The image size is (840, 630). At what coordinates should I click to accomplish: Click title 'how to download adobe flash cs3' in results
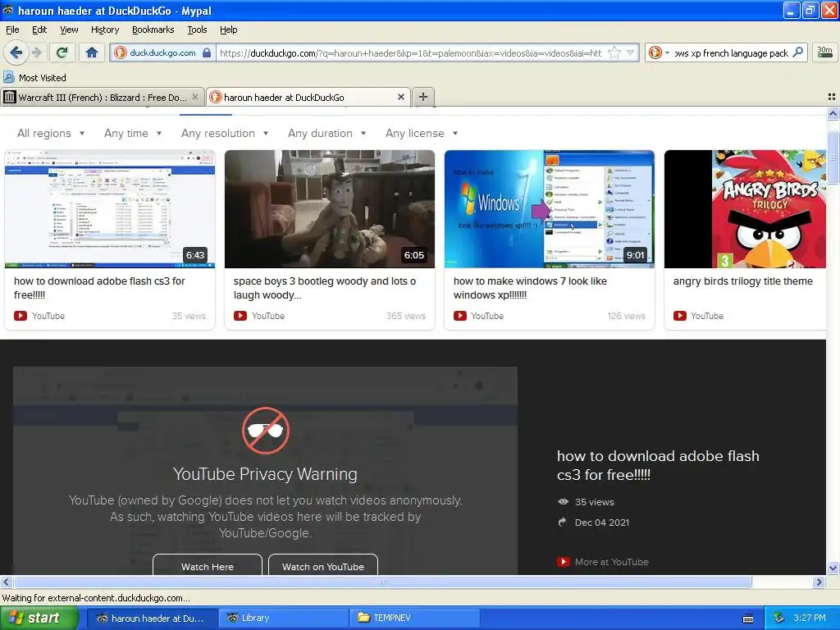pos(99,288)
